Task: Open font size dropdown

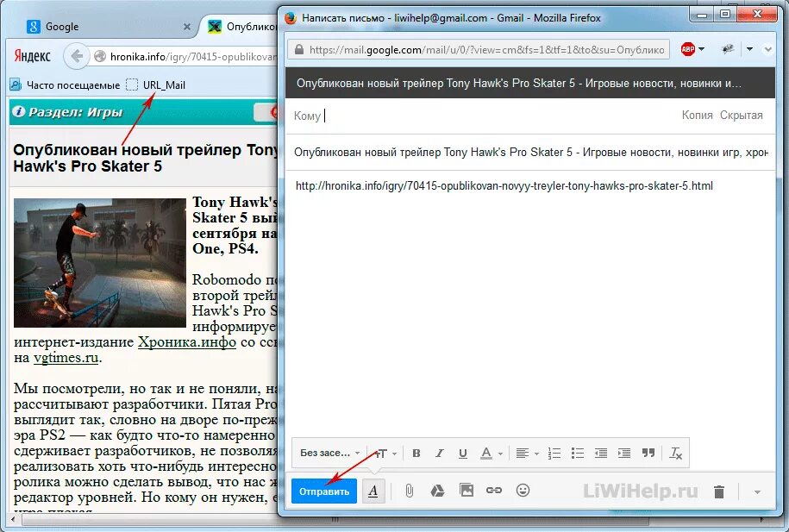Action: [x=385, y=454]
